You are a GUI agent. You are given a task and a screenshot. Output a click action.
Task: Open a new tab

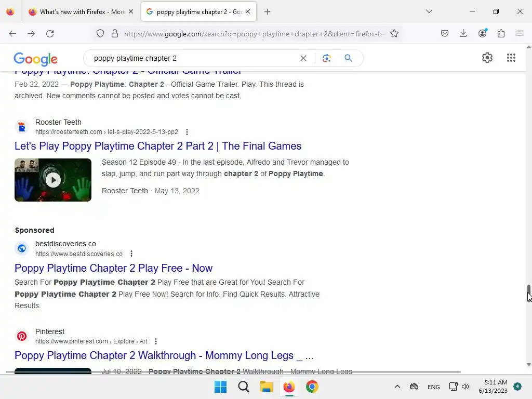(268, 12)
